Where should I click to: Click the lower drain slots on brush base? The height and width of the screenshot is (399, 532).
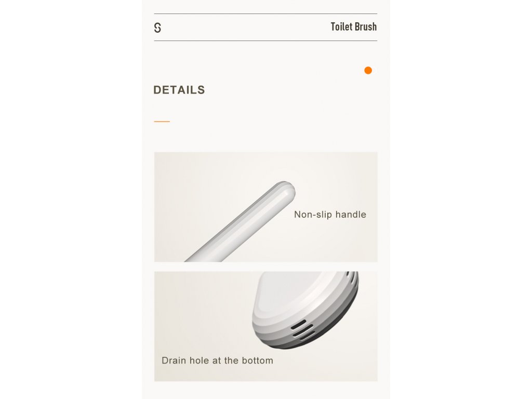303,330
